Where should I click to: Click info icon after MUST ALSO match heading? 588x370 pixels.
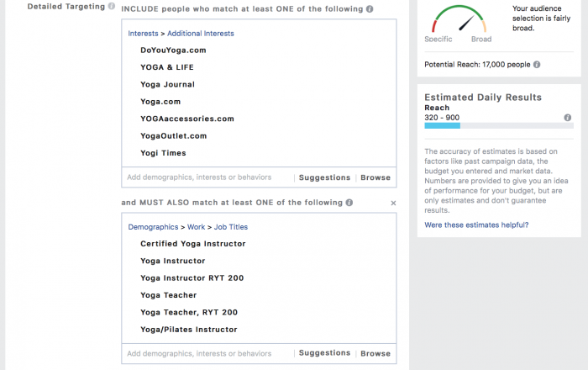pyautogui.click(x=349, y=203)
